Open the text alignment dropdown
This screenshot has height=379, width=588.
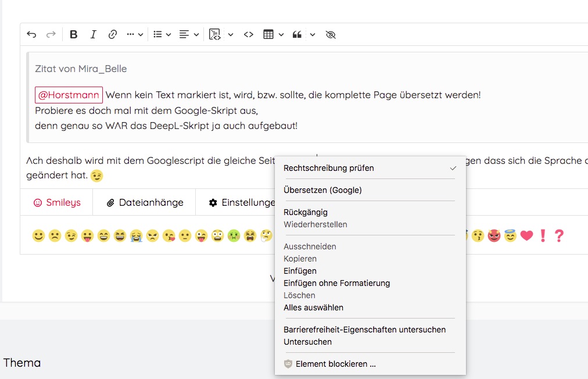coord(189,35)
